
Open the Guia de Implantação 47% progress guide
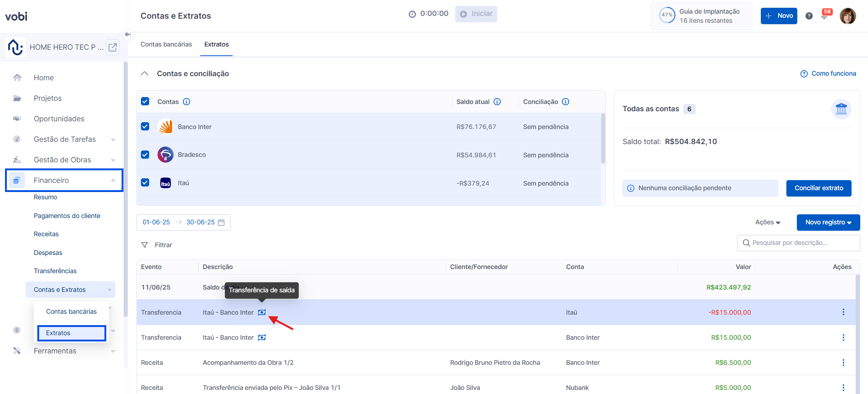[701, 16]
